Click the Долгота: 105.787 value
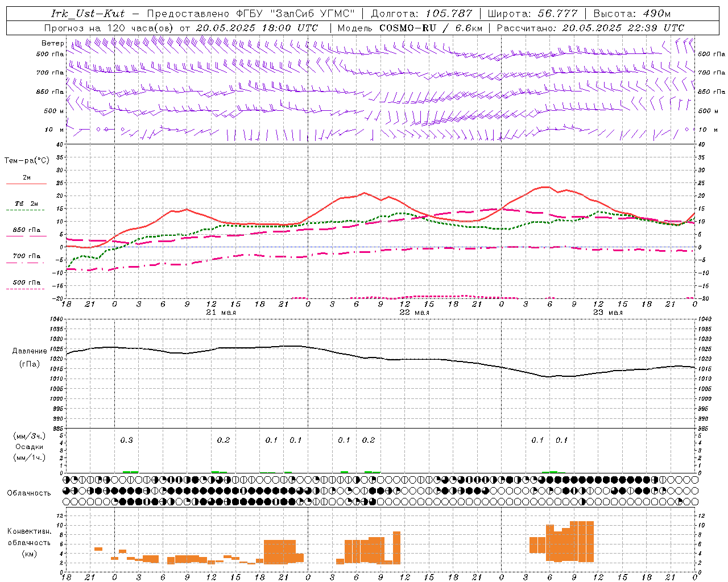 click(421, 14)
